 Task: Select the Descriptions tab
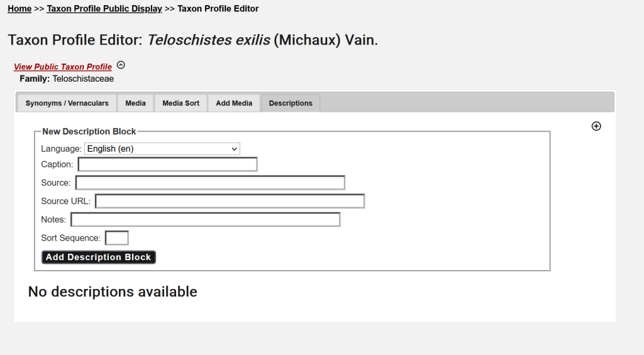coord(291,103)
